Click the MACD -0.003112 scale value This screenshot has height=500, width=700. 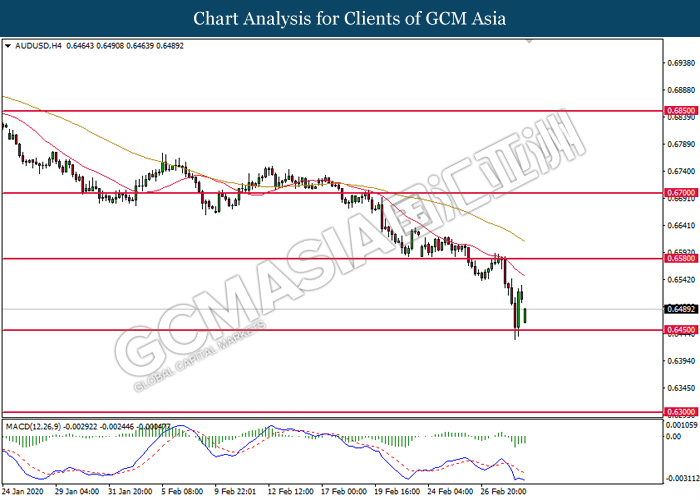coord(682,478)
